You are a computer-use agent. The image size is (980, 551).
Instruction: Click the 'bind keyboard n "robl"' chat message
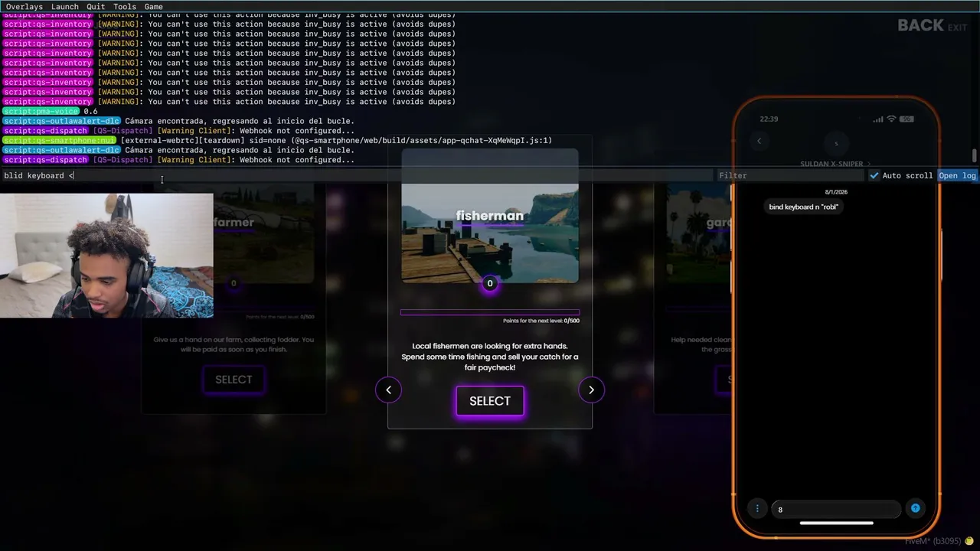[804, 207]
